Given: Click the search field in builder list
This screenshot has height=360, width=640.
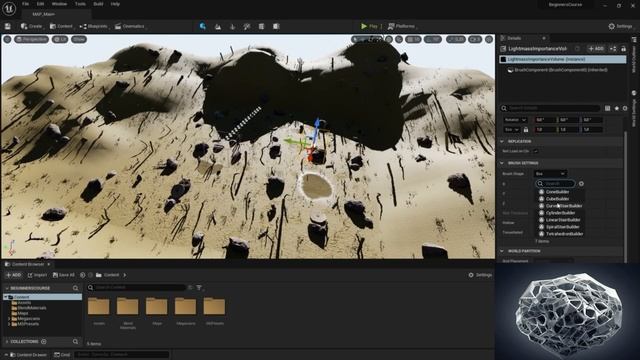Looking at the screenshot, I should pyautogui.click(x=556, y=184).
